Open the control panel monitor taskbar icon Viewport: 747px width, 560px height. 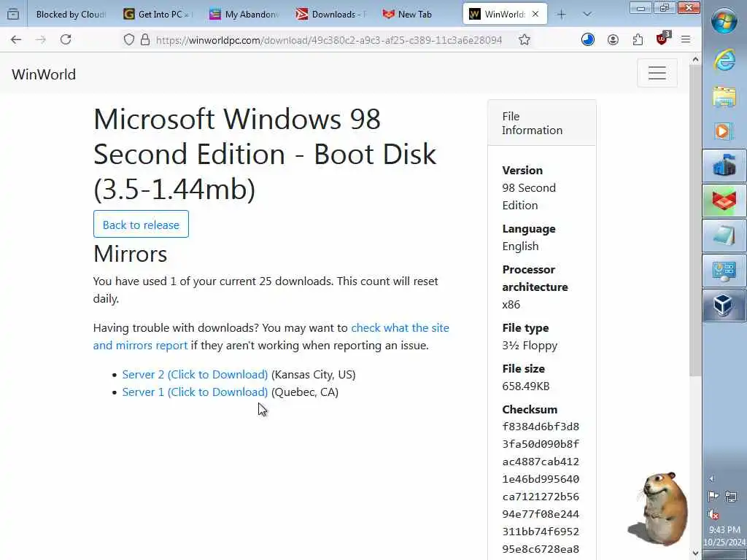724,271
